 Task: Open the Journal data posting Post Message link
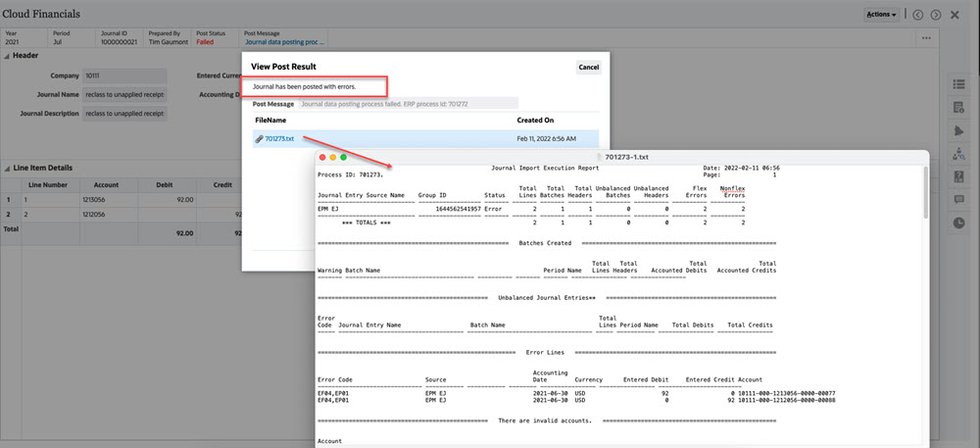pyautogui.click(x=284, y=42)
